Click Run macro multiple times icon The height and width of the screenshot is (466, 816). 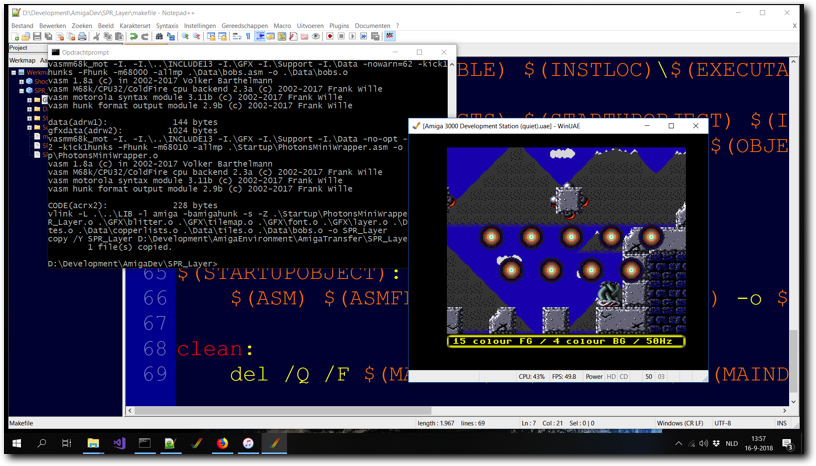click(x=364, y=36)
